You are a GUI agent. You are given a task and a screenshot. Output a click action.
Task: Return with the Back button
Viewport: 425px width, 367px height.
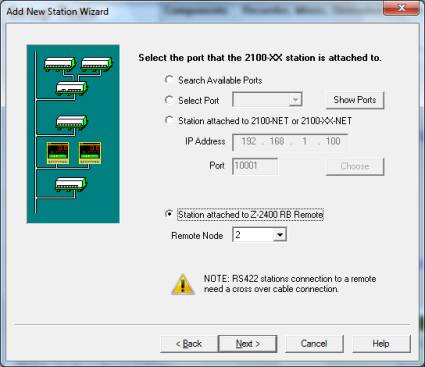tap(189, 344)
